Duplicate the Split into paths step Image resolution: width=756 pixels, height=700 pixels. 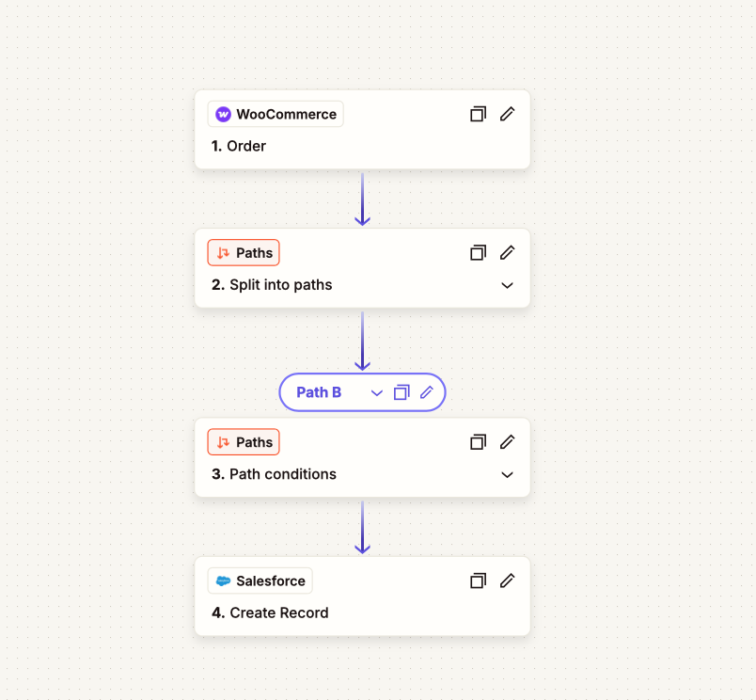click(478, 253)
